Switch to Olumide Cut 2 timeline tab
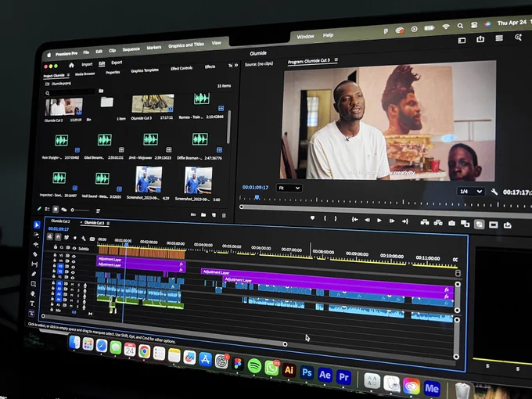This screenshot has width=532, height=399. 60,221
